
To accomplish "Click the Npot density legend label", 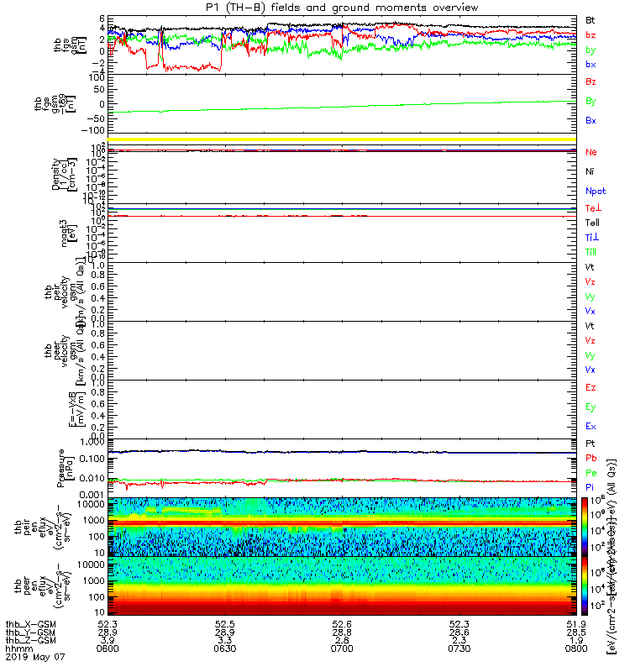I will click(596, 192).
